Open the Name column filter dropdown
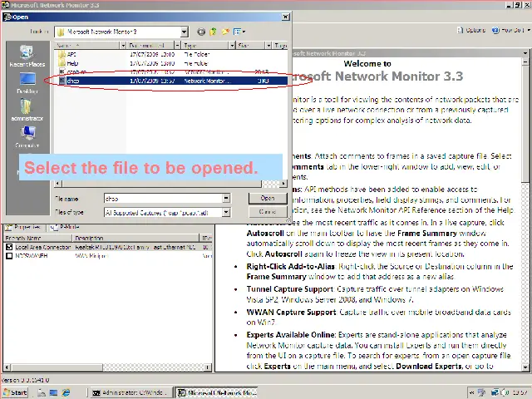This screenshot has height=399, width=532. (x=123, y=45)
